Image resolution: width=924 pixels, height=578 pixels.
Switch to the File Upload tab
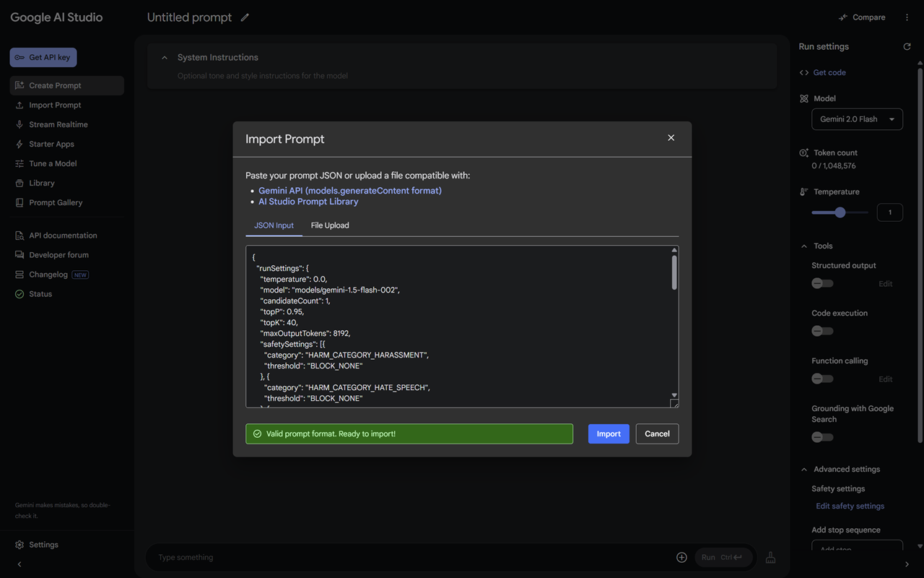tap(330, 225)
